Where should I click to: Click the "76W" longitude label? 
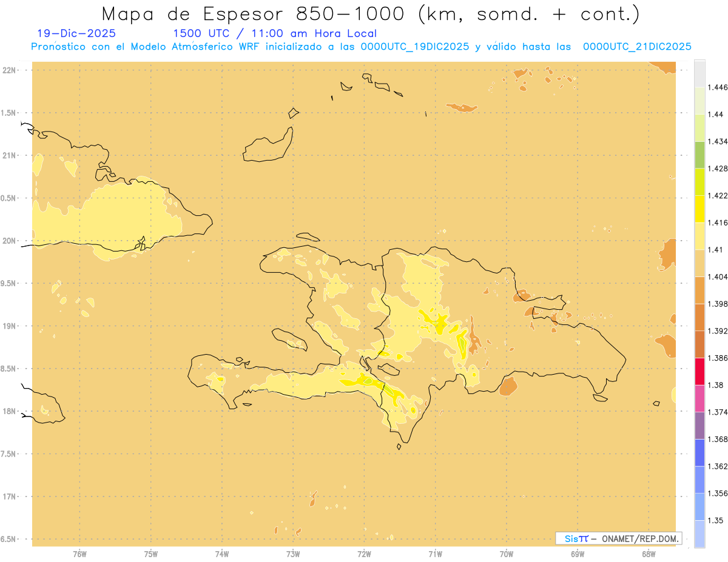click(79, 554)
